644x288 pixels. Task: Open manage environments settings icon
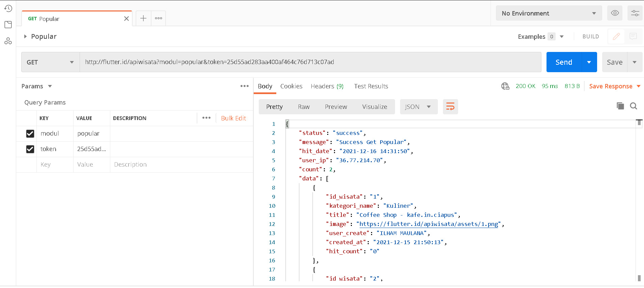click(635, 13)
